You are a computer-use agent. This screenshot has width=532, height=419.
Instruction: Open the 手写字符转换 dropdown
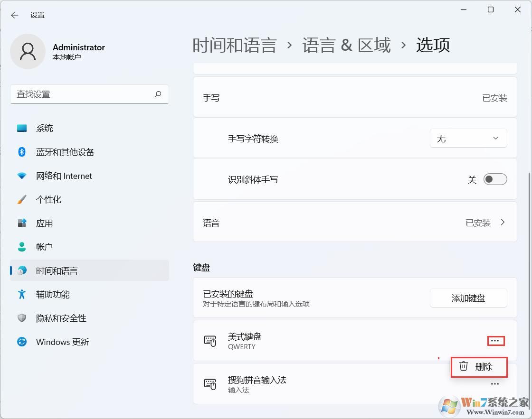[x=468, y=138]
